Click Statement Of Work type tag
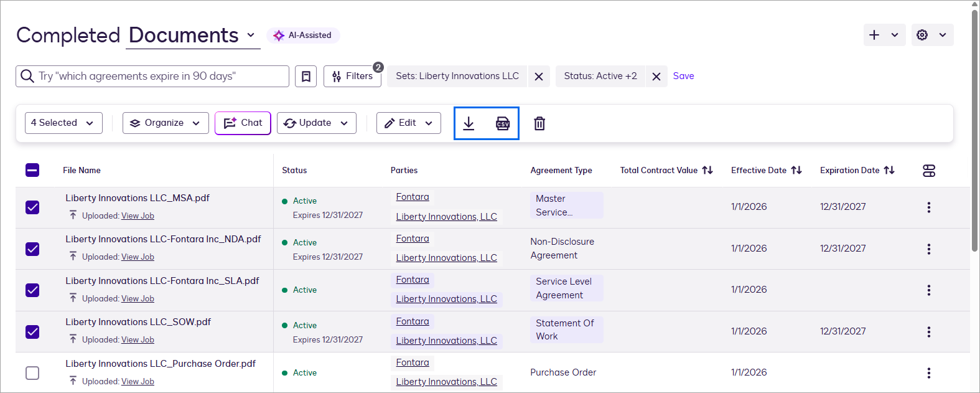The width and height of the screenshot is (980, 393). [x=566, y=329]
